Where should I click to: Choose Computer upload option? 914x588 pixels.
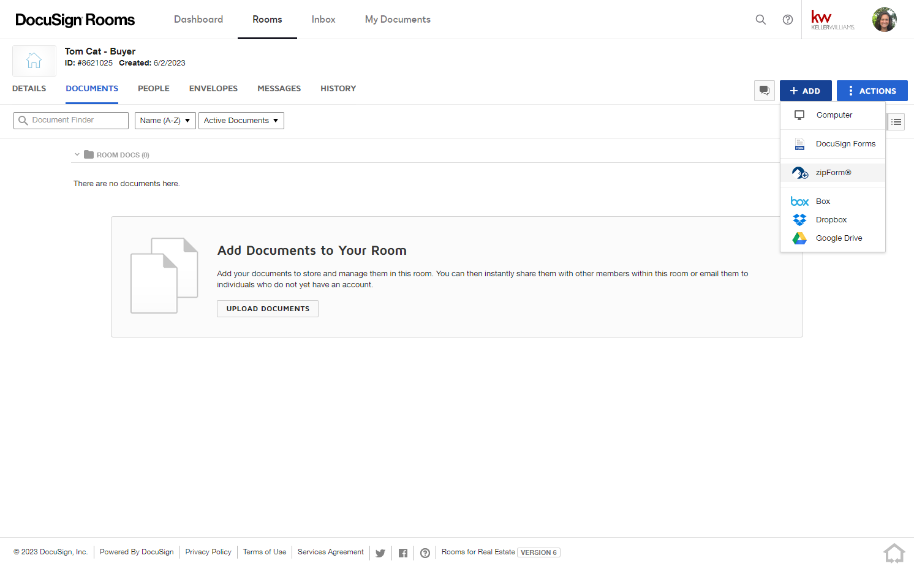833,115
